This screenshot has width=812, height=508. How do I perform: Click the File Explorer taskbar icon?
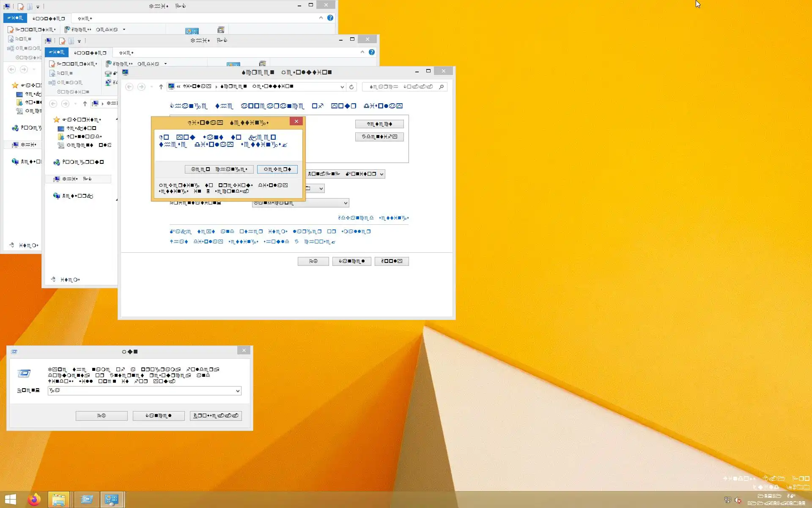pyautogui.click(x=59, y=500)
